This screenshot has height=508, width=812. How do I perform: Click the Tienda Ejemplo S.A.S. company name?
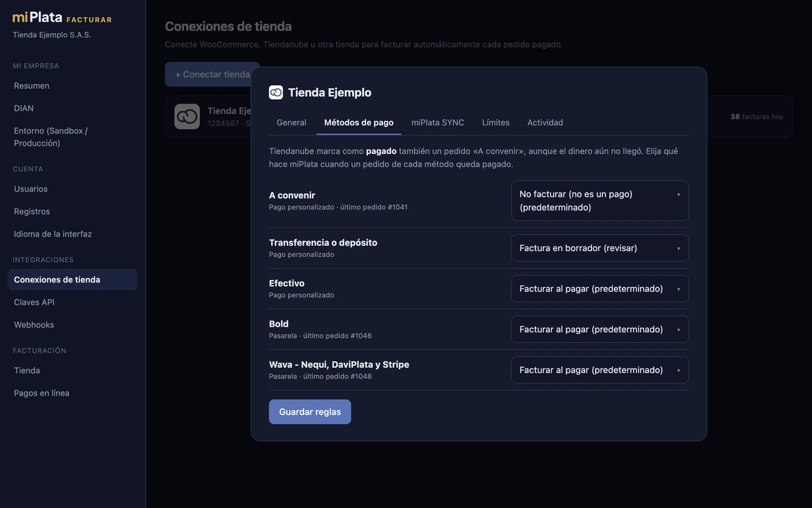(x=52, y=35)
